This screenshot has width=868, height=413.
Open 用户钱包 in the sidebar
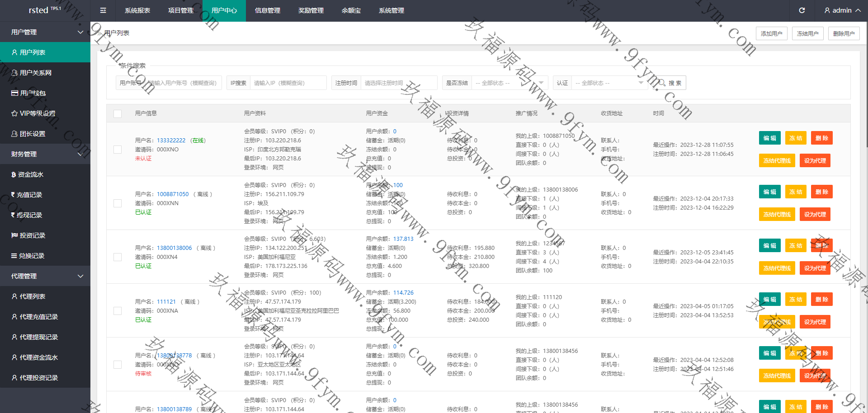coord(33,93)
